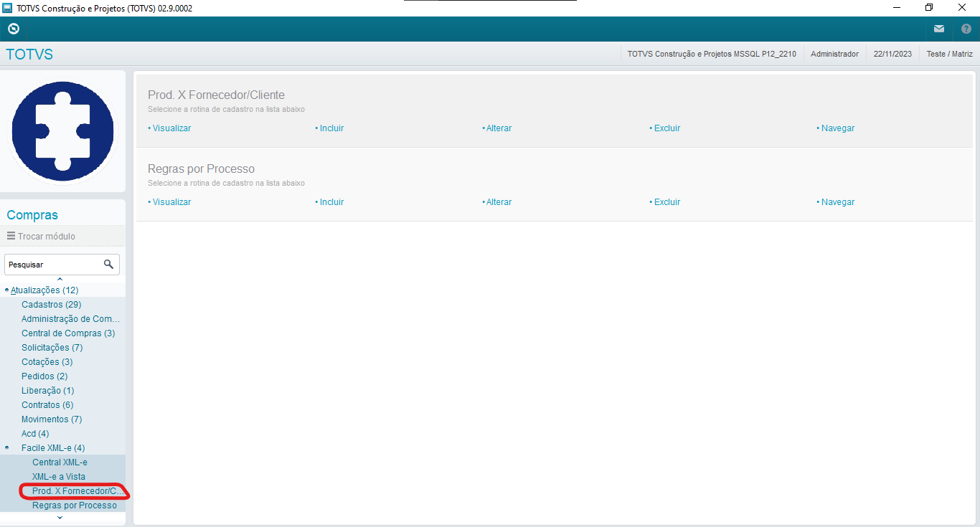Screen dimensions: 980x527
Task: Expand Cadastros (29) menu item
Action: click(x=51, y=305)
